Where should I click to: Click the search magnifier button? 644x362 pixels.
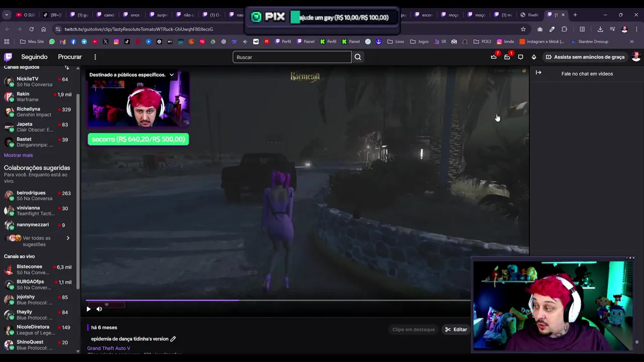358,57
